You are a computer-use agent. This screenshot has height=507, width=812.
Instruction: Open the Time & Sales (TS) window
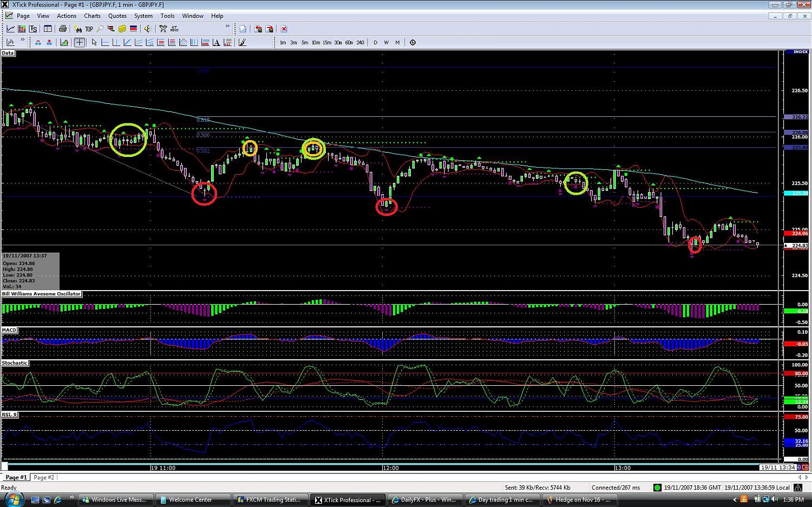pos(33,29)
